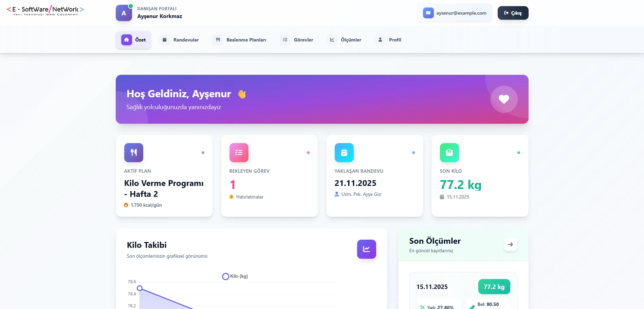Select the Özet home tab
This screenshot has width=644, height=309.
(x=134, y=40)
